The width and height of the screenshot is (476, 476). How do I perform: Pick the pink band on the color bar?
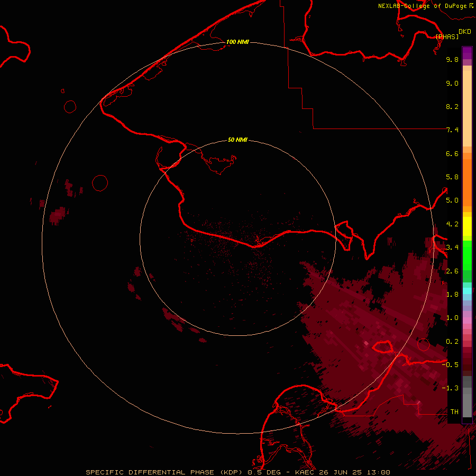pos(467,320)
